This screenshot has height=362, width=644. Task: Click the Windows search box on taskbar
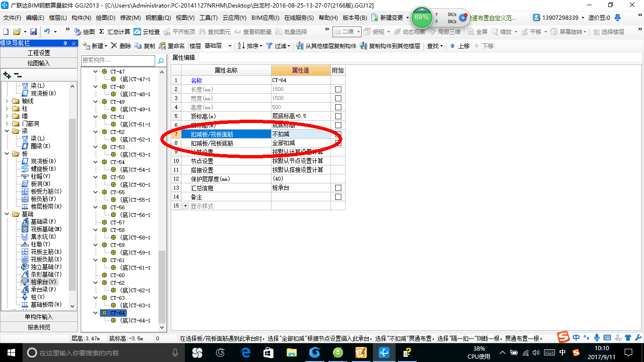pos(103,353)
